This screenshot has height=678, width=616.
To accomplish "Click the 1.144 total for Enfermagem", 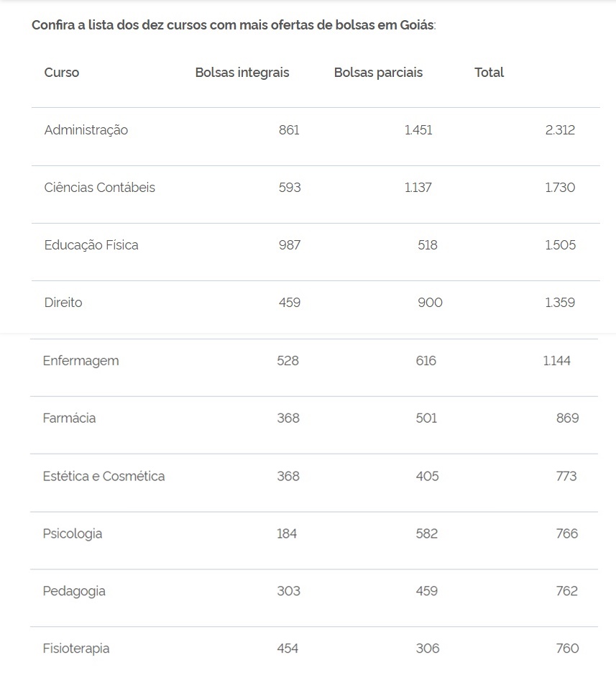I will (x=557, y=361).
